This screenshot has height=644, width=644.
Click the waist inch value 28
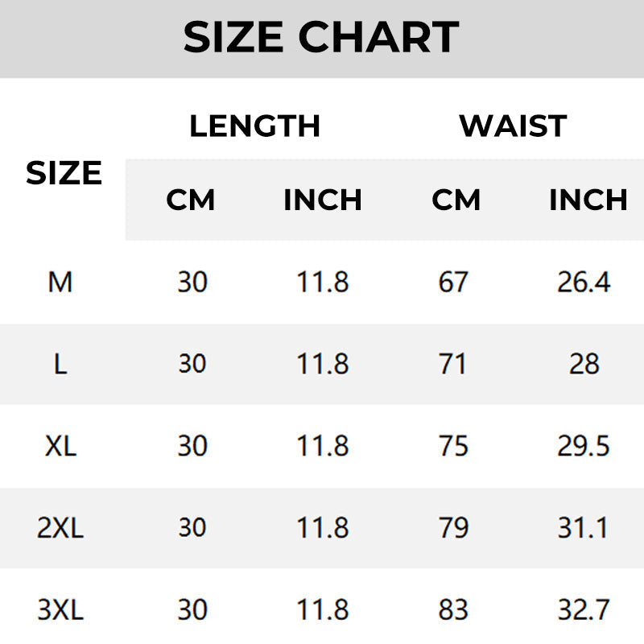(x=584, y=364)
